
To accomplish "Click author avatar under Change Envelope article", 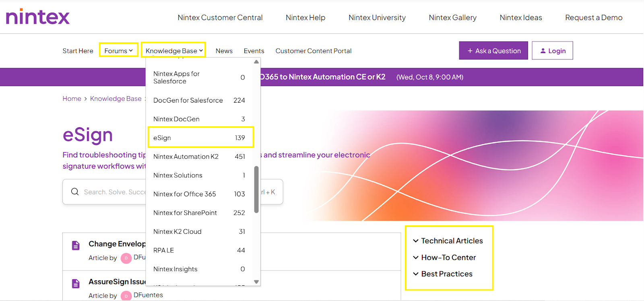I will point(126,258).
